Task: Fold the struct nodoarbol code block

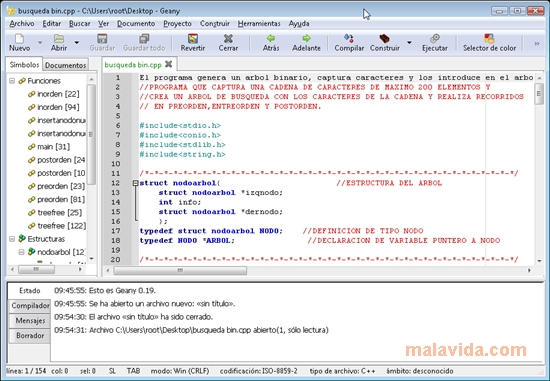Action: pyautogui.click(x=135, y=183)
